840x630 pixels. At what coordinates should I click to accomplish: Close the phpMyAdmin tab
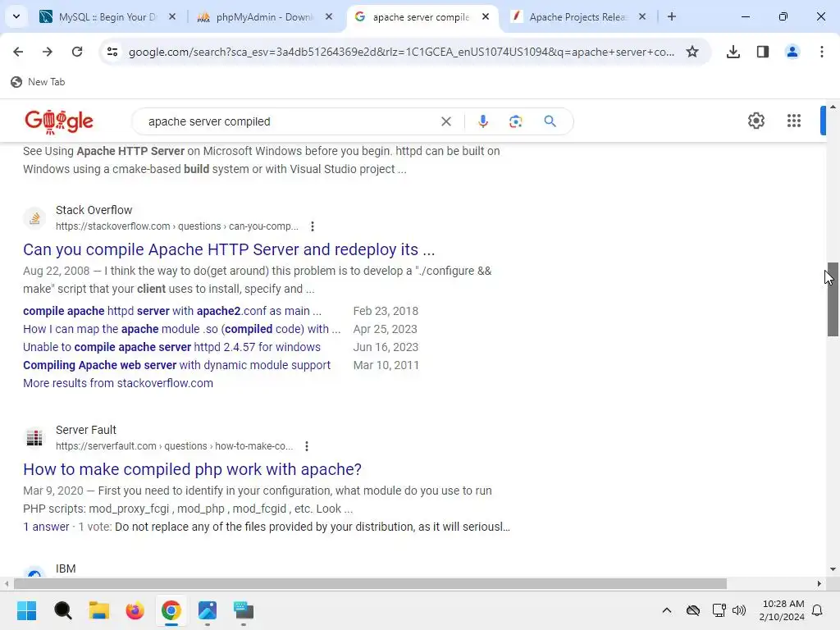(x=329, y=17)
